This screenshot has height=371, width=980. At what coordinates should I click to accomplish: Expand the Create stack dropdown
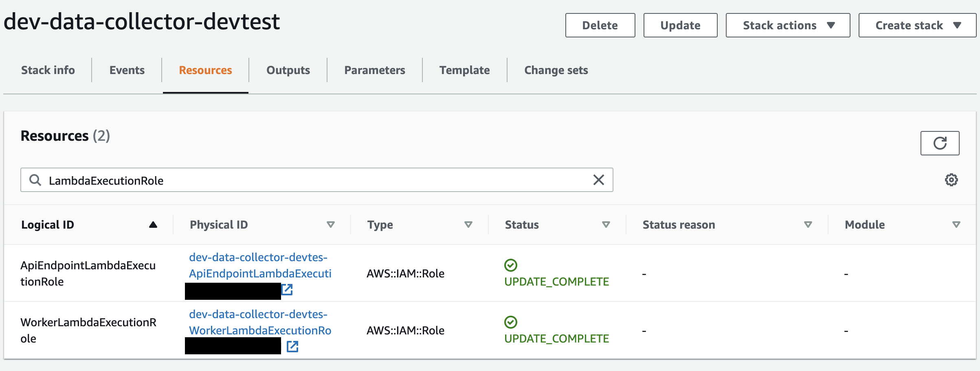917,25
